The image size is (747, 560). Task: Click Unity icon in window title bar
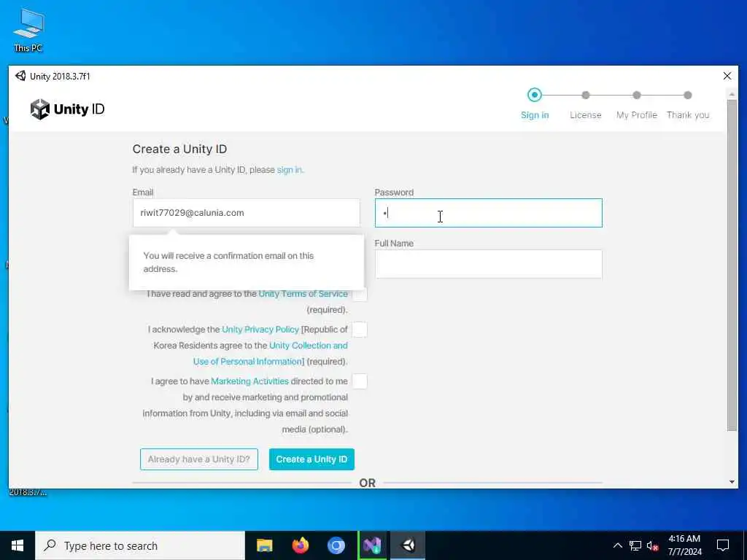(x=20, y=76)
